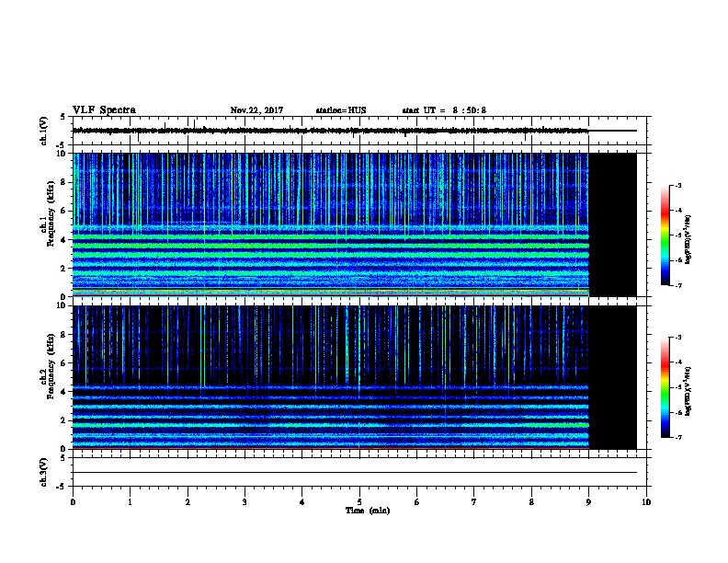Click time-axis tick label "7"
Image resolution: width=728 pixels, height=563 pixels.
[474, 501]
